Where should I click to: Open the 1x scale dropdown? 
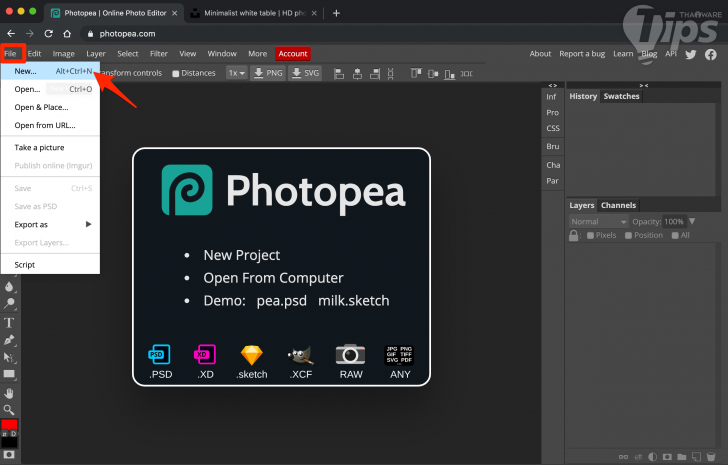pyautogui.click(x=236, y=73)
